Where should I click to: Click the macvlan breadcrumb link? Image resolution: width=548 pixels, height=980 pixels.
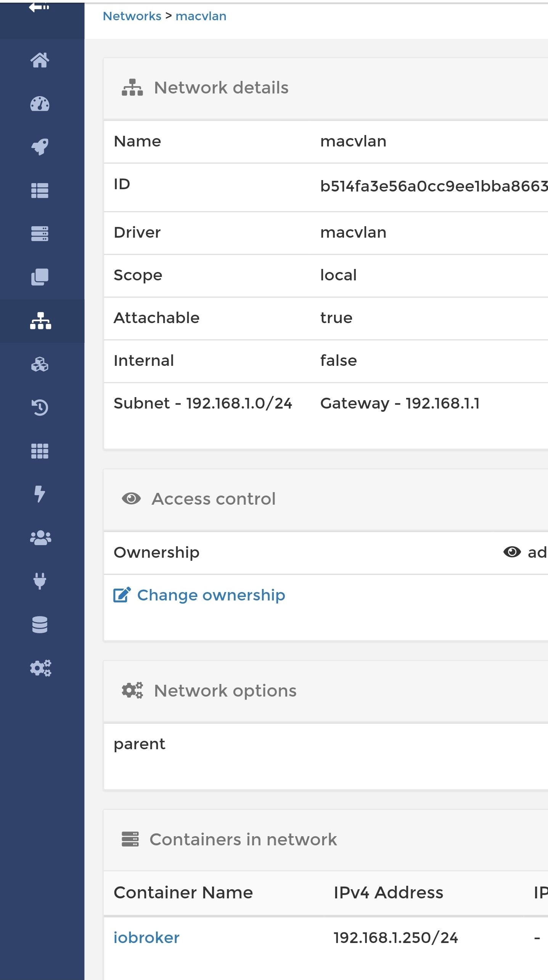201,16
